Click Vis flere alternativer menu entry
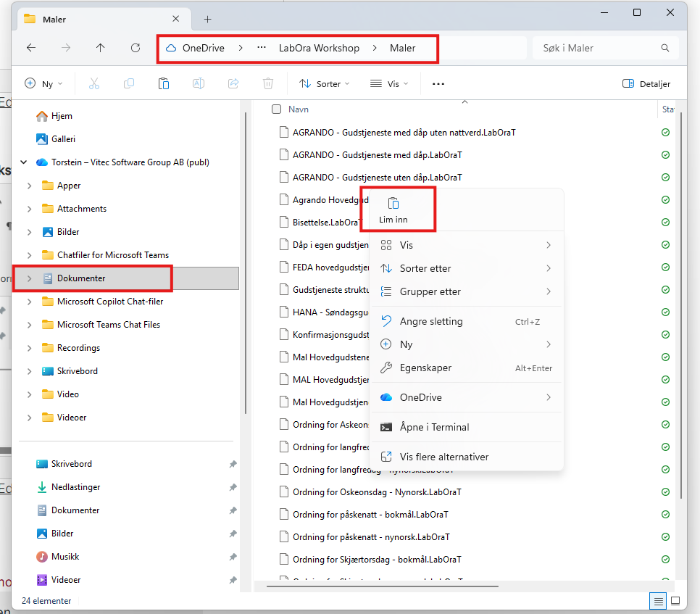The image size is (700, 614). 443,457
